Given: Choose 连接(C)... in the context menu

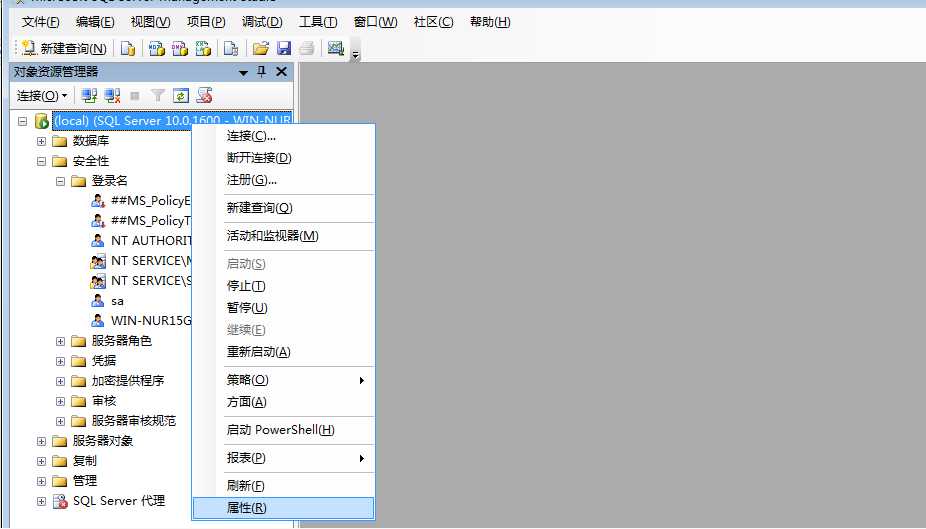Looking at the screenshot, I should tap(283, 136).
